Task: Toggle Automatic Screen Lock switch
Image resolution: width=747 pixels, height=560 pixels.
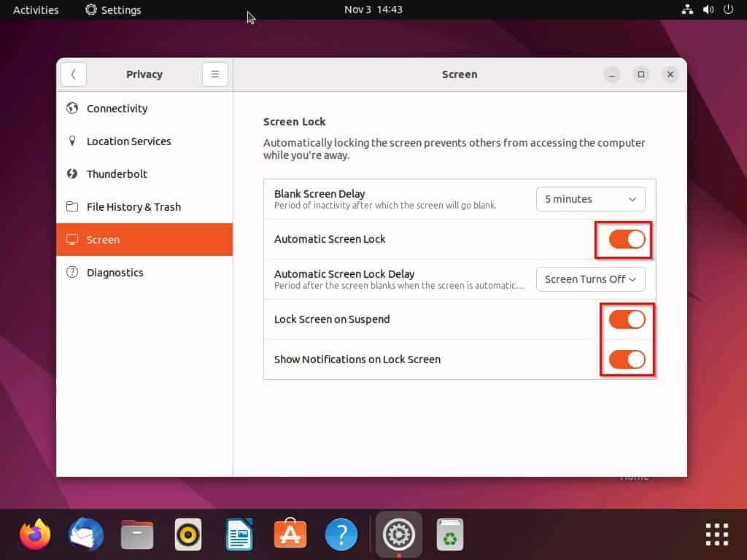Action: point(627,239)
